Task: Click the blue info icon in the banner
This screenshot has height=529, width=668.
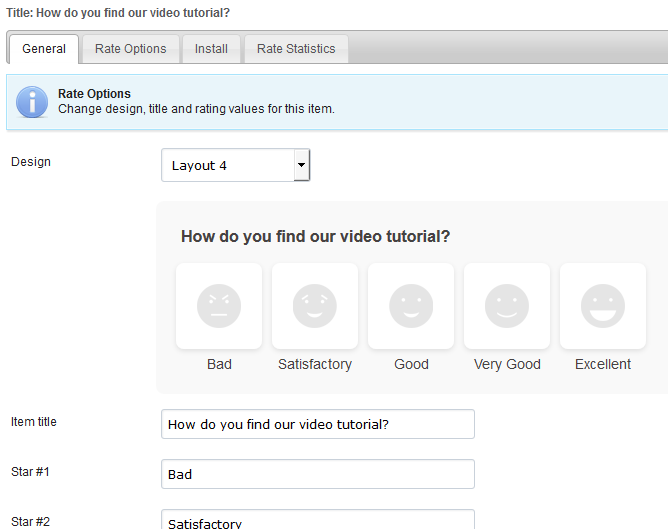Action: point(32,102)
